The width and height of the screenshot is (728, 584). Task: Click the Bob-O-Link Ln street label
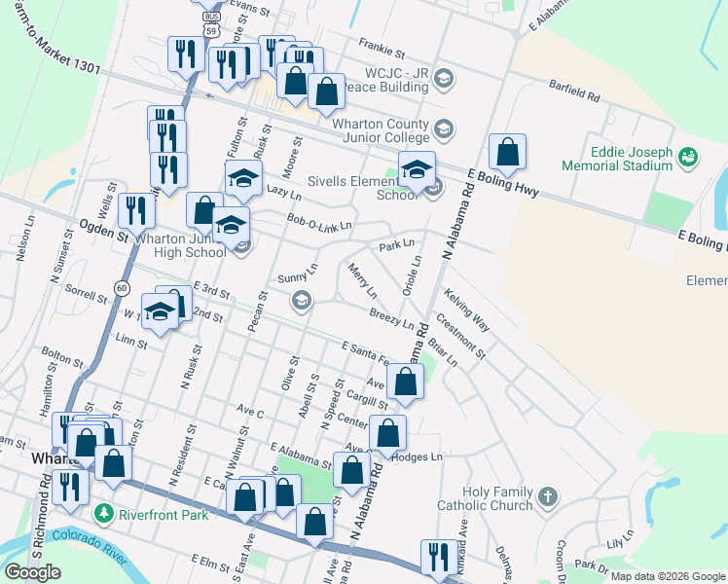point(319,222)
